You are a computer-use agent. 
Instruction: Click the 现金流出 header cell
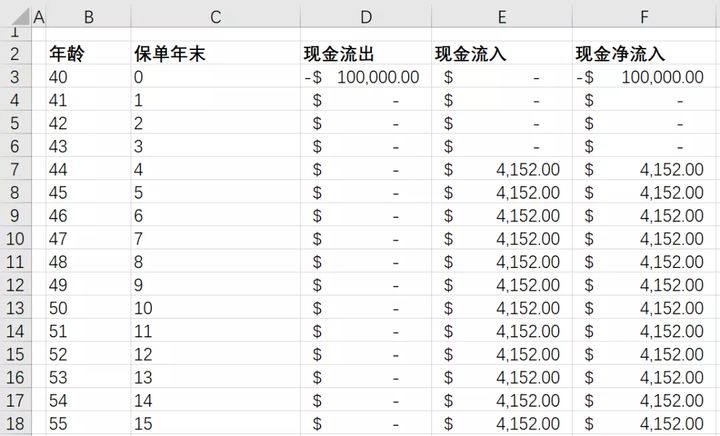coord(340,54)
